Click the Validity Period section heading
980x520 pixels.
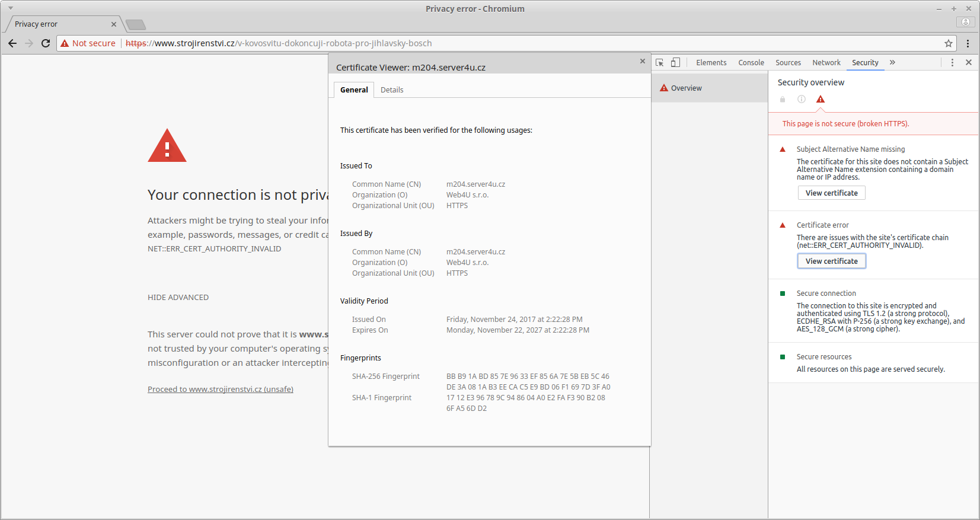tap(364, 301)
